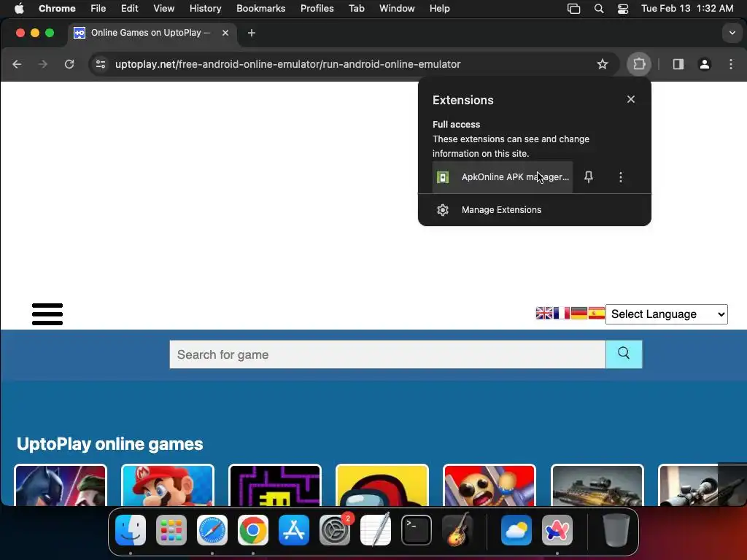Open the tab search dropdown arrow
Image resolution: width=747 pixels, height=560 pixels.
(732, 33)
